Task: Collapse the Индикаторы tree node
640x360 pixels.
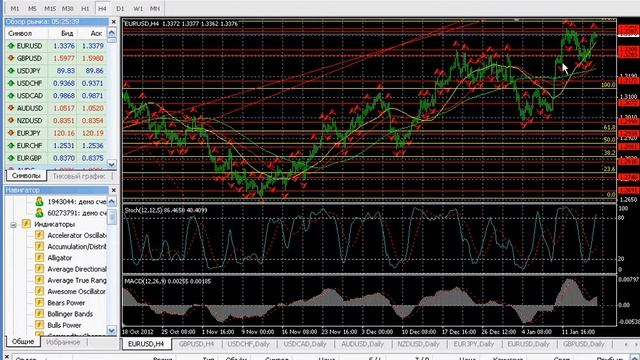Action: [x=13, y=224]
